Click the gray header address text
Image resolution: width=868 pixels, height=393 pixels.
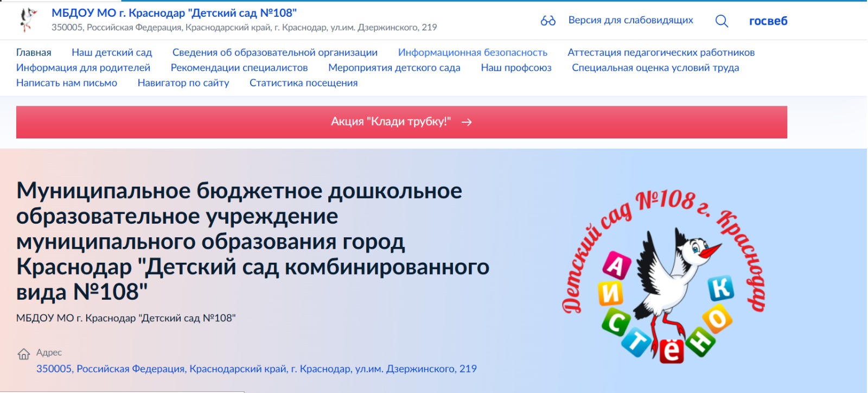tap(244, 27)
